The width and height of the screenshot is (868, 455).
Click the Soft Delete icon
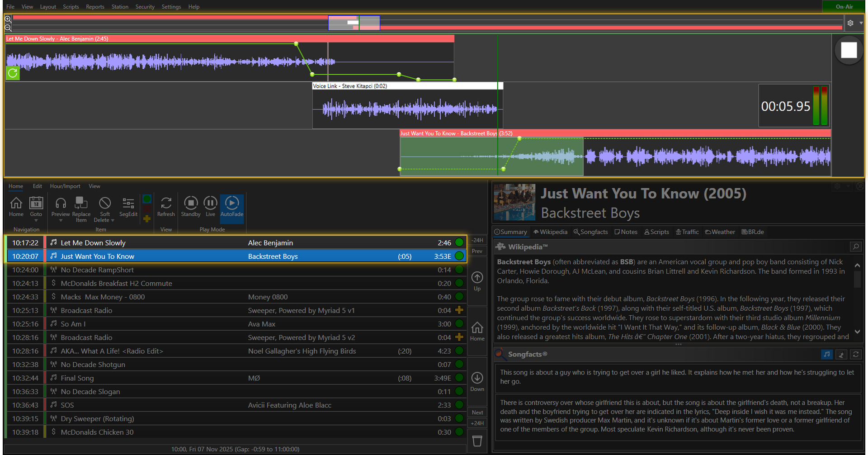point(104,205)
